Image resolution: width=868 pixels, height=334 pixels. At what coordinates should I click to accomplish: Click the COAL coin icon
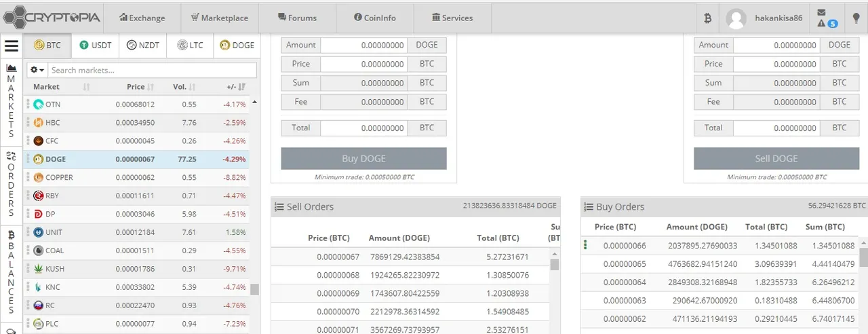click(38, 250)
